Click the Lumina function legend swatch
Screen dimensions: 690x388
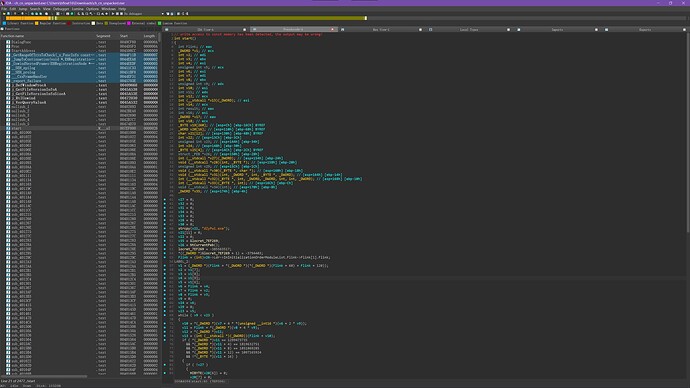pos(160,23)
